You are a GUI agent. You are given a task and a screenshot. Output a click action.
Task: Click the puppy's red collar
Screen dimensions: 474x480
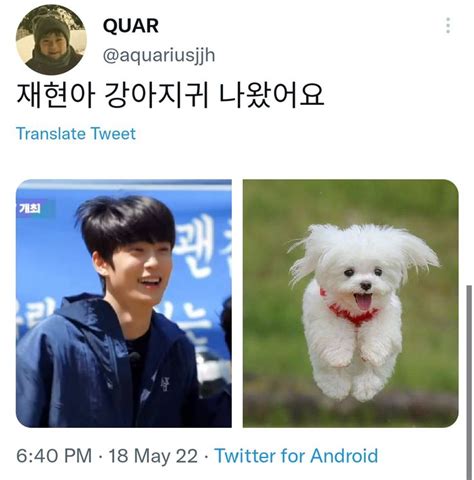pyautogui.click(x=351, y=312)
